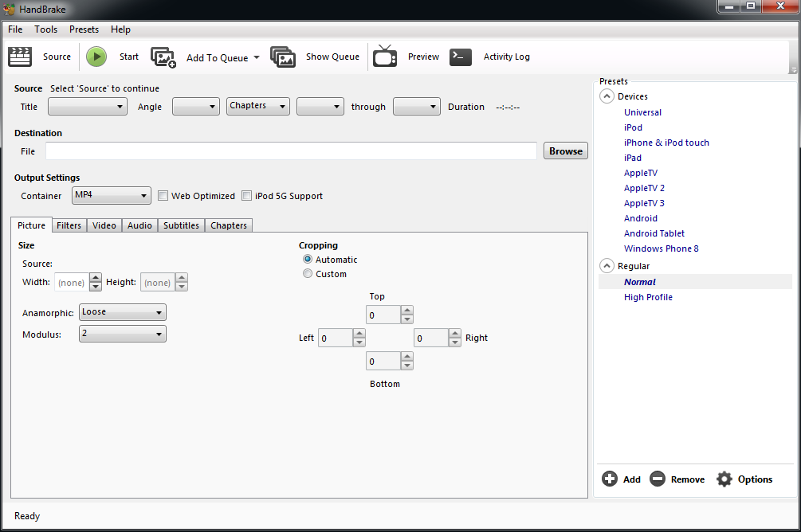Click the Add To Queue picture icon

[x=163, y=57]
